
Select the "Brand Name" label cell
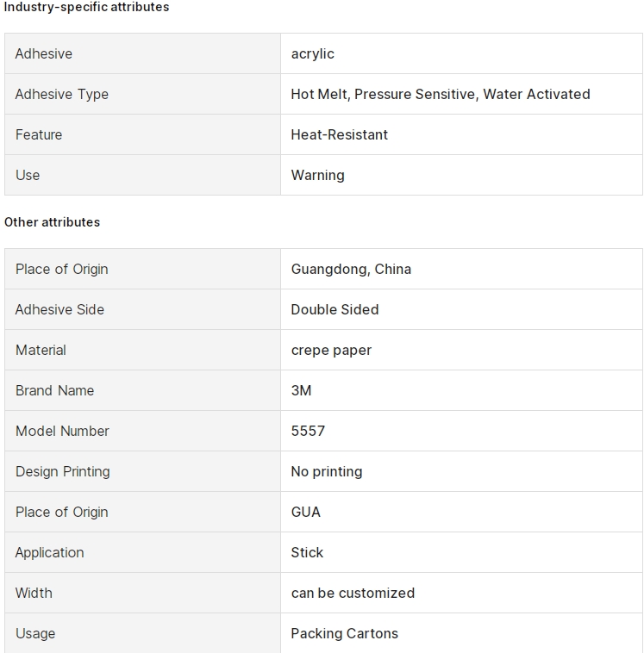tap(54, 390)
